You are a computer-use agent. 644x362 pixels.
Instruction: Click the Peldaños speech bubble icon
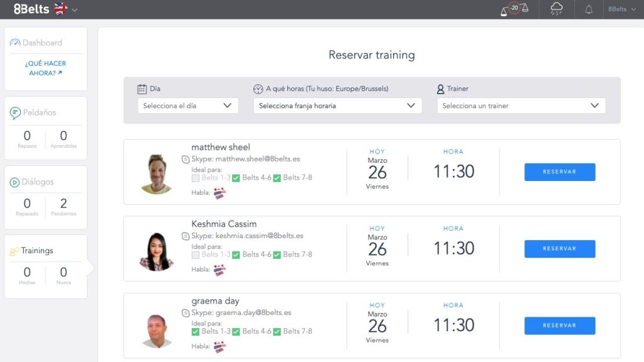point(15,113)
